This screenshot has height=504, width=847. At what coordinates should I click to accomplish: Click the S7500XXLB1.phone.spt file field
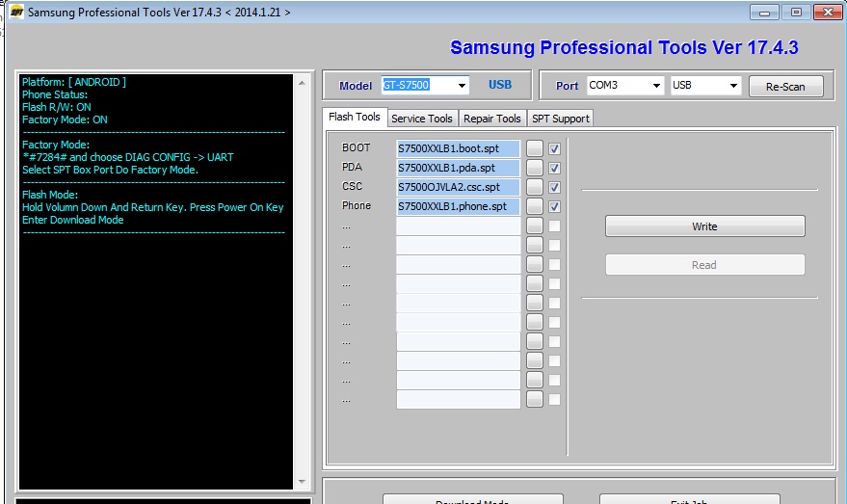tap(458, 206)
